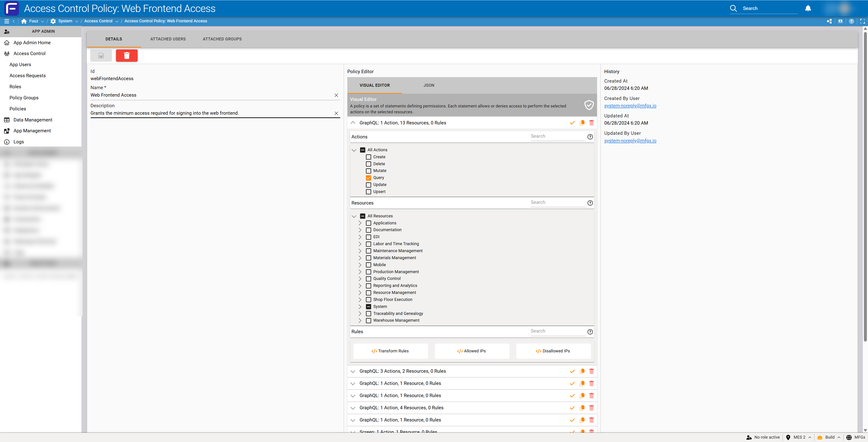Open the Transform Rules button

click(x=391, y=351)
